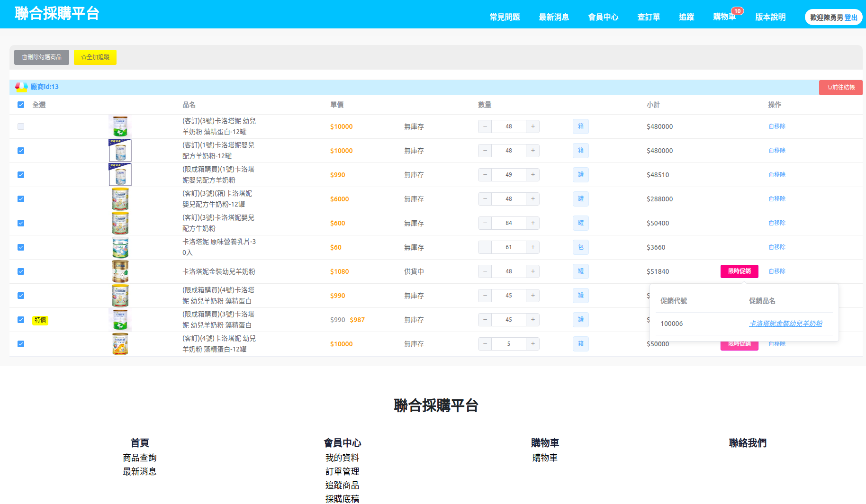
Task: Click thumbnail of 原味營養乳片 product
Action: 120,247
